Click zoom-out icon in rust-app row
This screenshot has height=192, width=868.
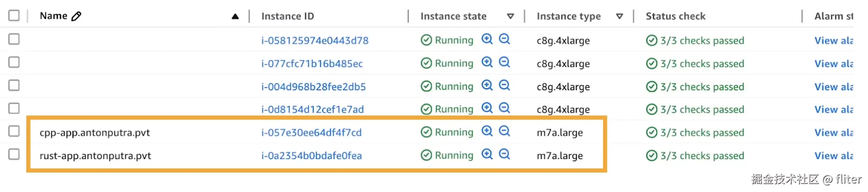[504, 154]
